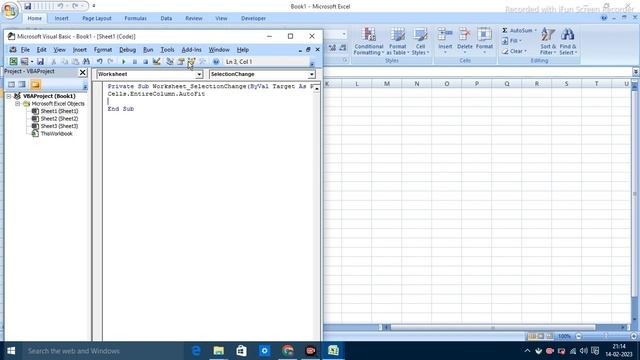Open the VBA Tools menu
The image size is (640, 360).
[167, 50]
